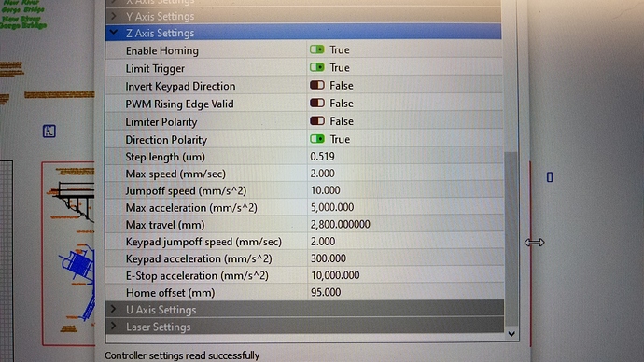Image resolution: width=644 pixels, height=362 pixels.
Task: Click the scrollbar down arrow
Action: 511,334
